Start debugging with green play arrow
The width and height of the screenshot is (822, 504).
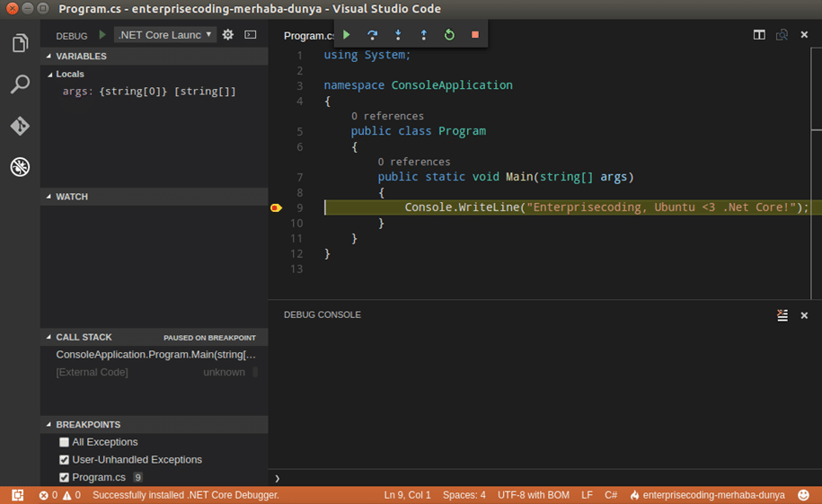(x=102, y=35)
